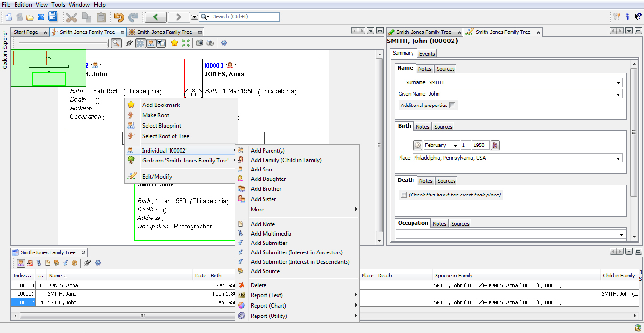Show sources in the table toolbar
Viewport: 644px width, 333px height.
click(57, 263)
